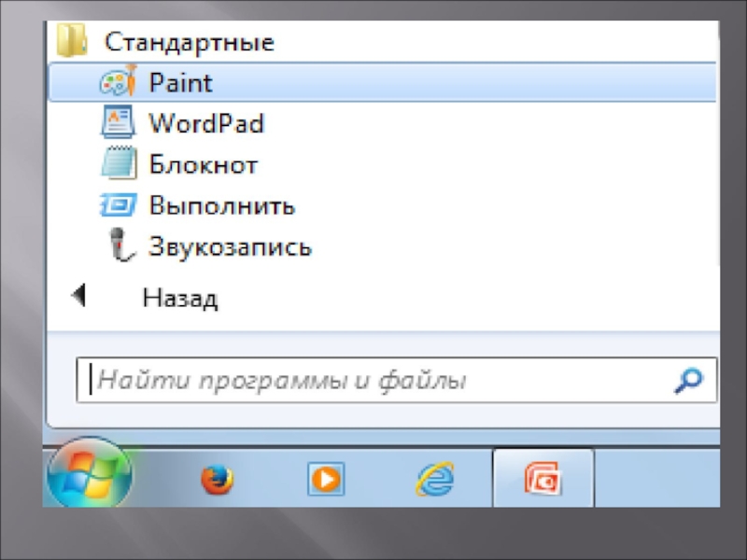Click the magnifier search icon
This screenshot has width=747, height=560.
(688, 381)
